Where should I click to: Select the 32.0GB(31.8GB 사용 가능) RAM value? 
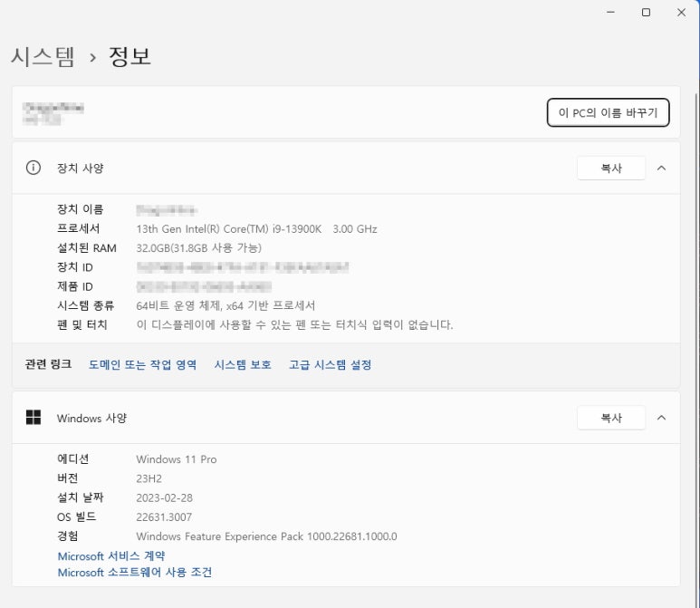(x=198, y=248)
